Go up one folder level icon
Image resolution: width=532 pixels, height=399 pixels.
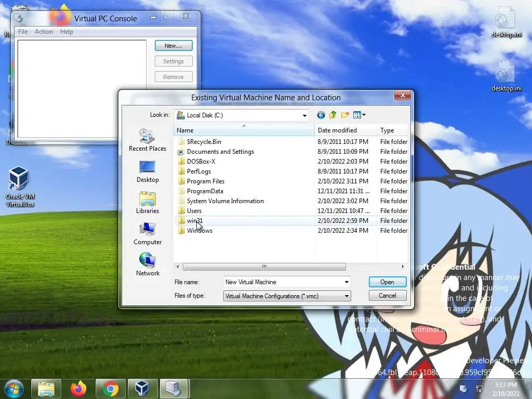(333, 115)
